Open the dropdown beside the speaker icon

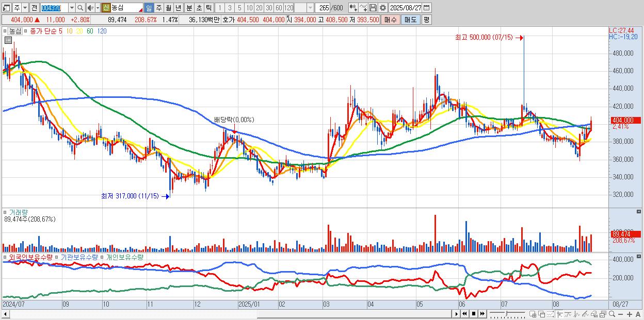pyautogui.click(x=98, y=8)
